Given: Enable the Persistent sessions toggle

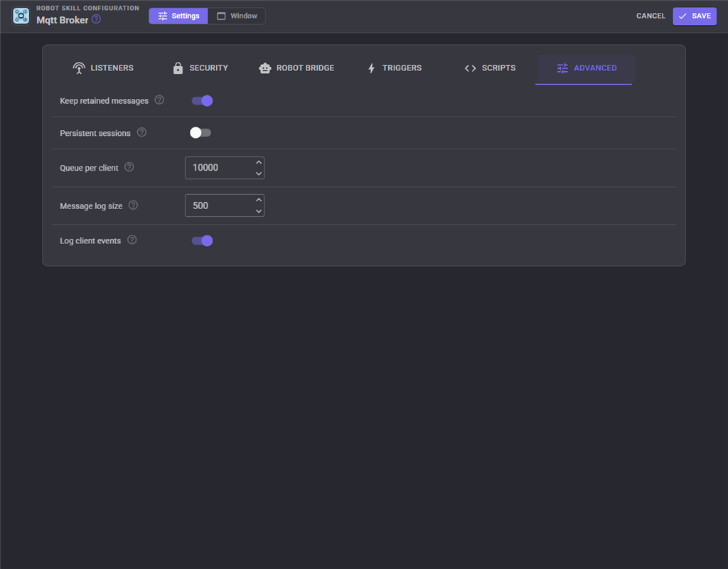Looking at the screenshot, I should point(200,133).
